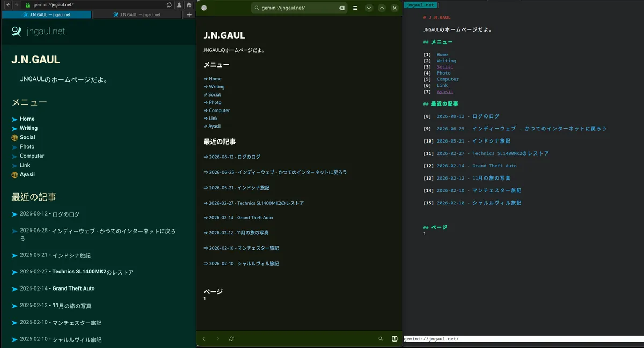Open 2026-02-10 マンチェスター旅記 in left browser
The width and height of the screenshot is (644, 348).
tap(61, 323)
